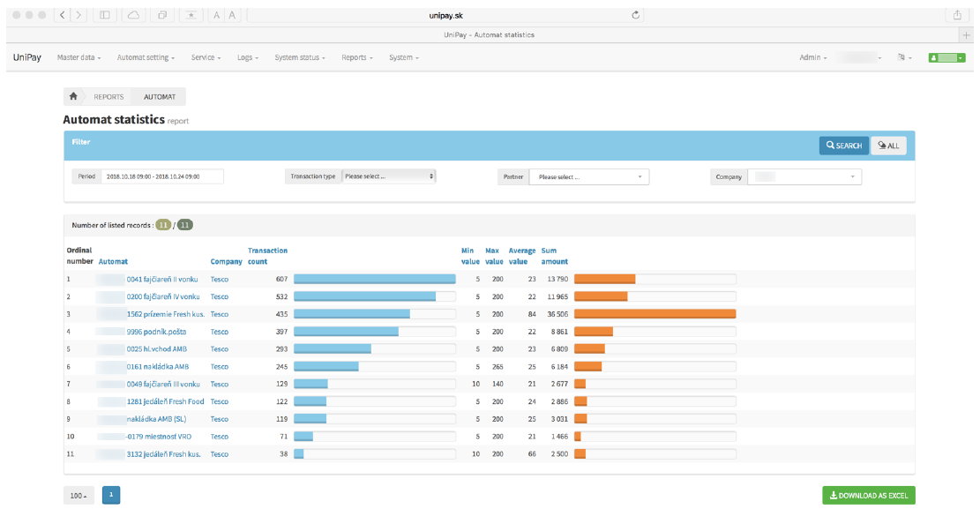Expand the 100 page size selector

pos(79,496)
